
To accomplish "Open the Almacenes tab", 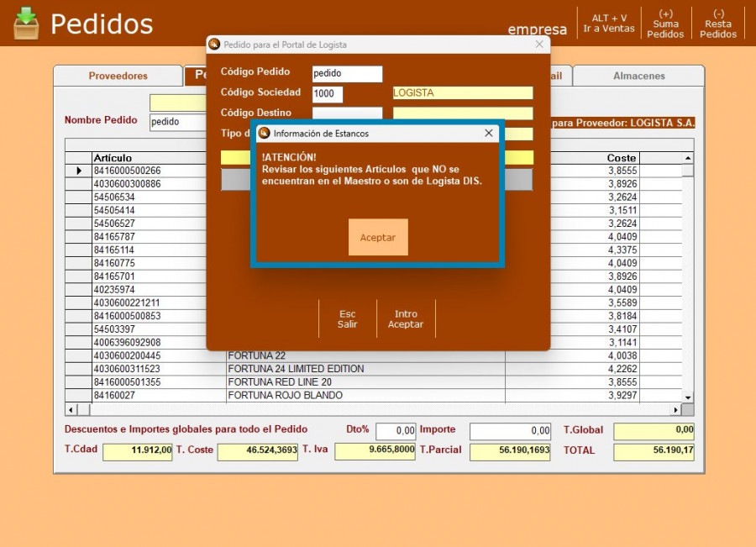I will click(638, 76).
